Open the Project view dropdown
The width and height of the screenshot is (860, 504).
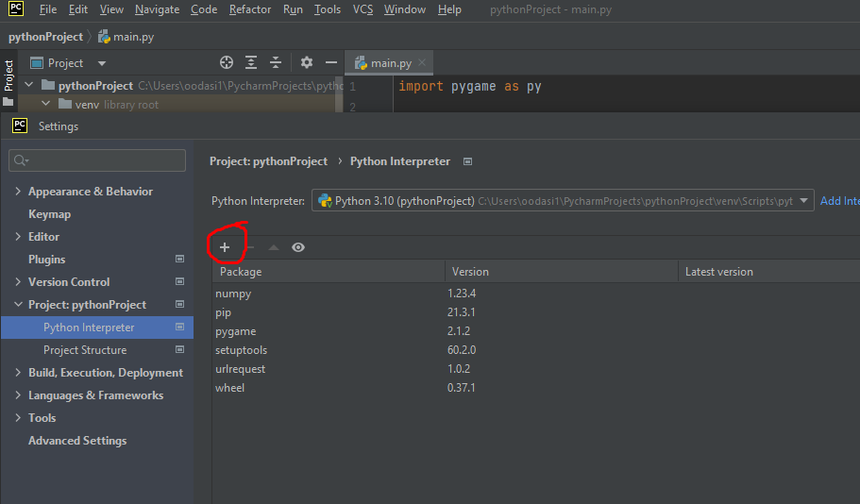tap(101, 63)
